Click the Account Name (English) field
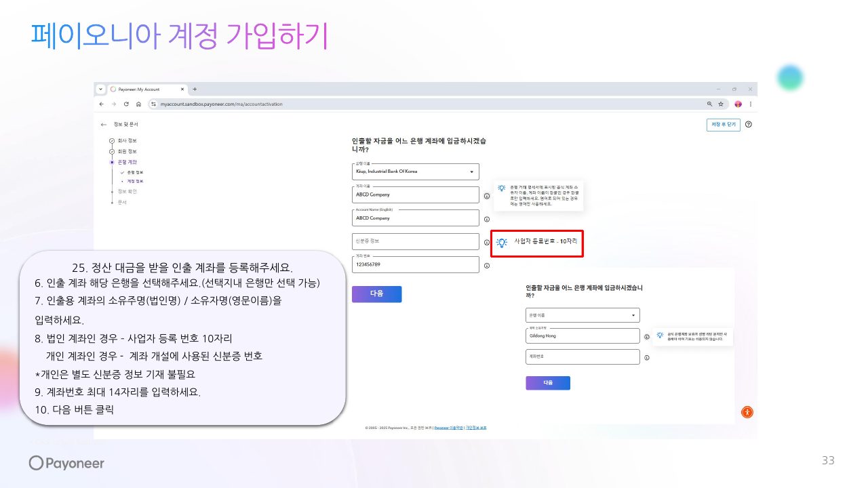 click(416, 218)
